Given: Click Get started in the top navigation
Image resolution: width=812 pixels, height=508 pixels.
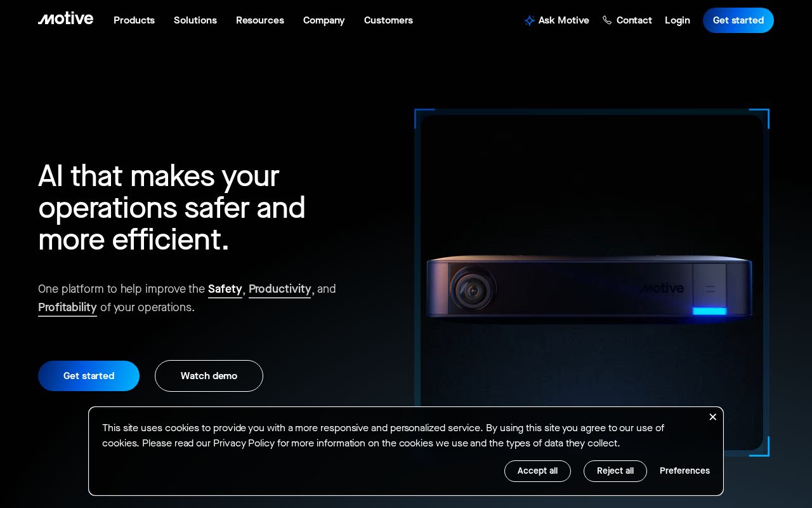Looking at the screenshot, I should tap(738, 20).
